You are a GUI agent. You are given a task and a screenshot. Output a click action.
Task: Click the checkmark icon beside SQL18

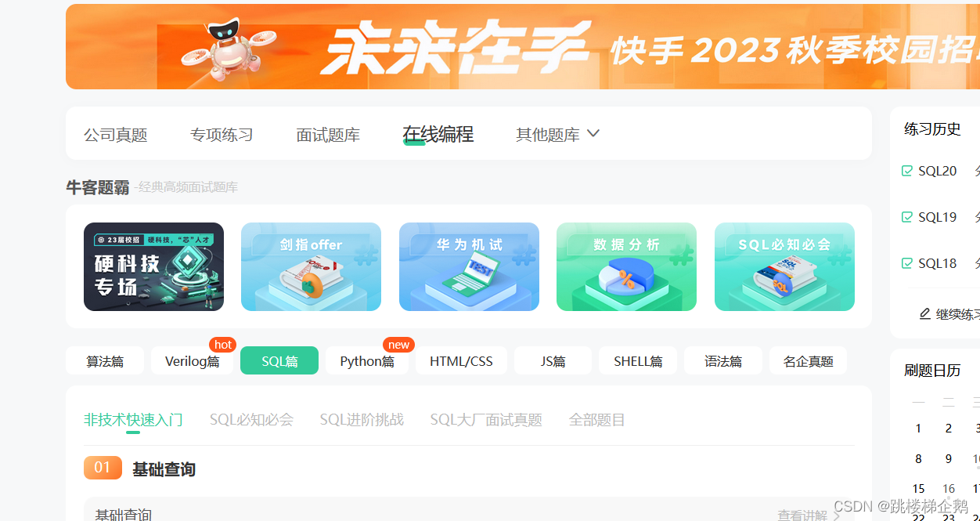907,263
